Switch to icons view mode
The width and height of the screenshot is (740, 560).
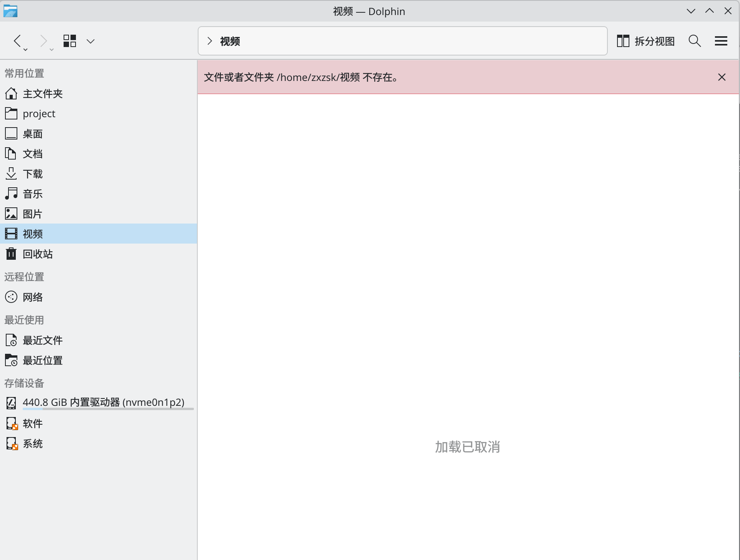pos(70,41)
